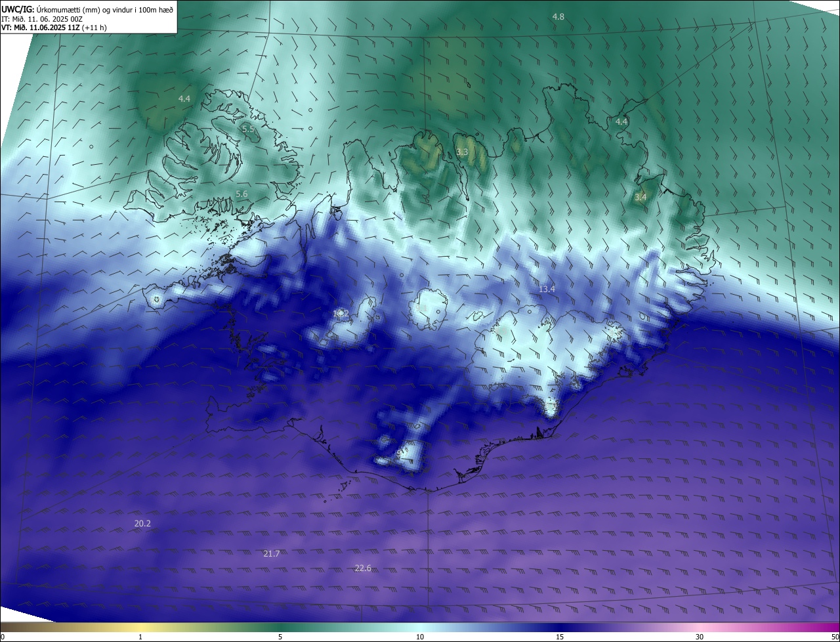Click the 4.8 value label
840x642 pixels.
pyautogui.click(x=558, y=16)
